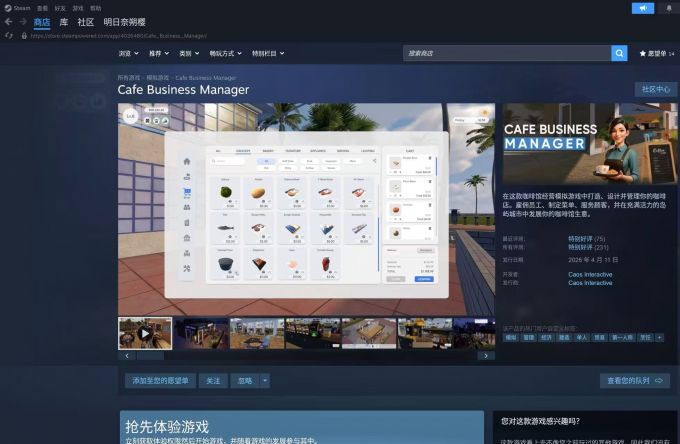Select the 第一人称 tag

click(x=622, y=337)
